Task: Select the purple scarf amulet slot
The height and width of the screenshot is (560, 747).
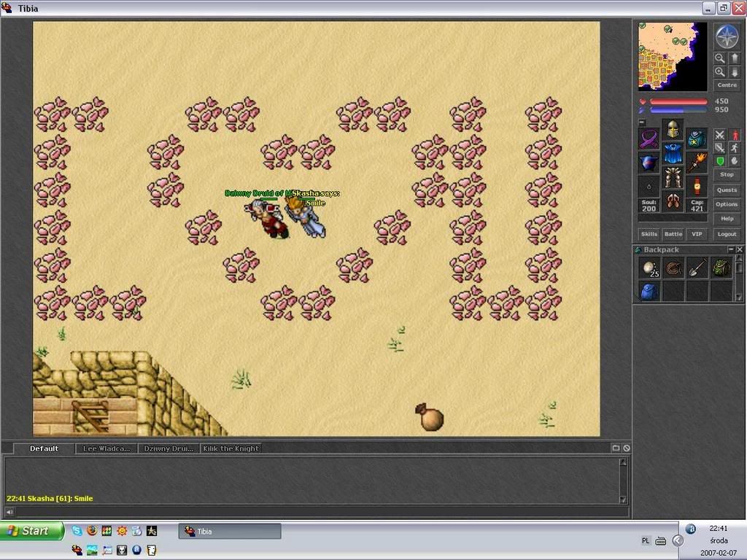Action: (x=649, y=139)
